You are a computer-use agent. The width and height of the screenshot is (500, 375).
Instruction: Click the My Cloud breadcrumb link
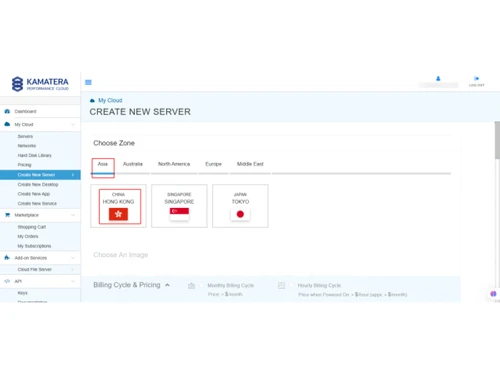click(110, 100)
